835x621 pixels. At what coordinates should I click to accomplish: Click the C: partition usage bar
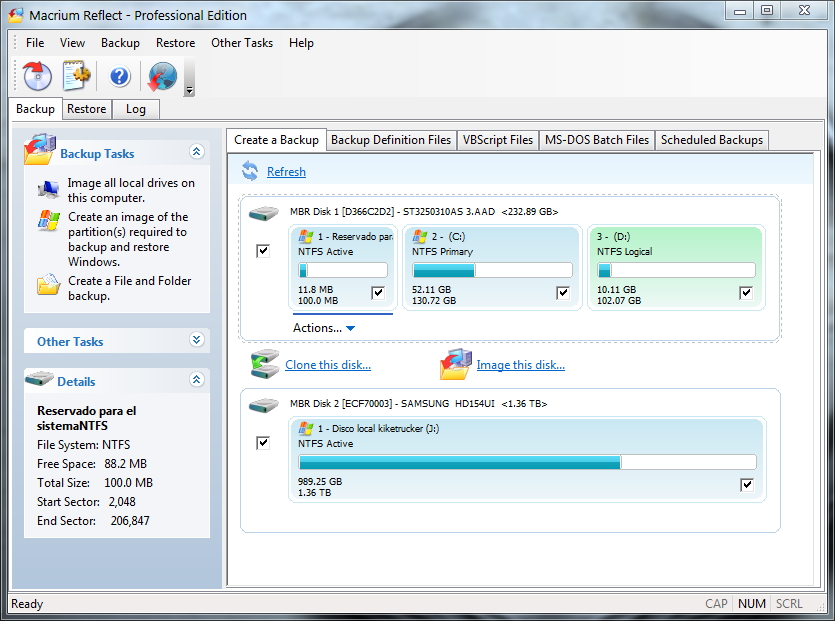pyautogui.click(x=493, y=270)
